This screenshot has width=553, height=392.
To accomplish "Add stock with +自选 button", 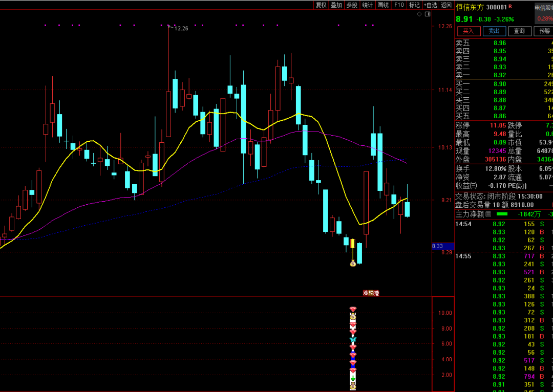I will [431, 5].
